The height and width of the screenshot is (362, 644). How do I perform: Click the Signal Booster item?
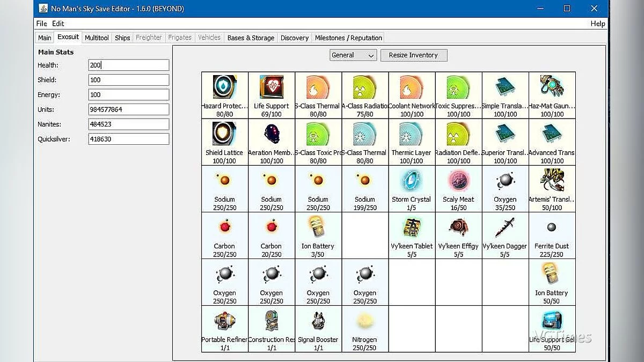318,322
